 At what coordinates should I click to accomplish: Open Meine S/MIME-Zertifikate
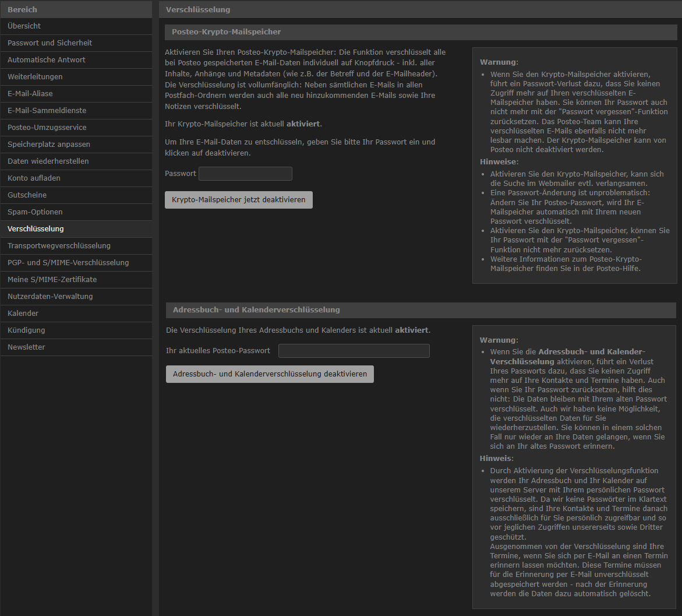(76, 280)
